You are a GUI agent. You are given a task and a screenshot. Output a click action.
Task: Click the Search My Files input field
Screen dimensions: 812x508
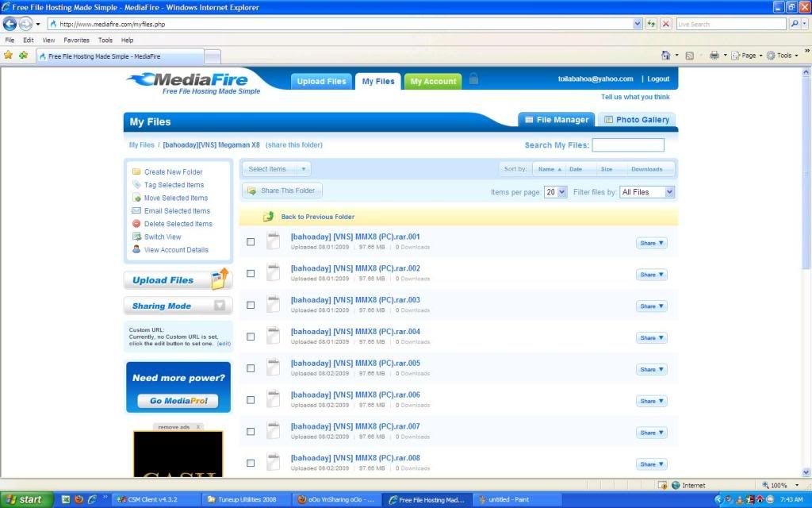(x=628, y=145)
